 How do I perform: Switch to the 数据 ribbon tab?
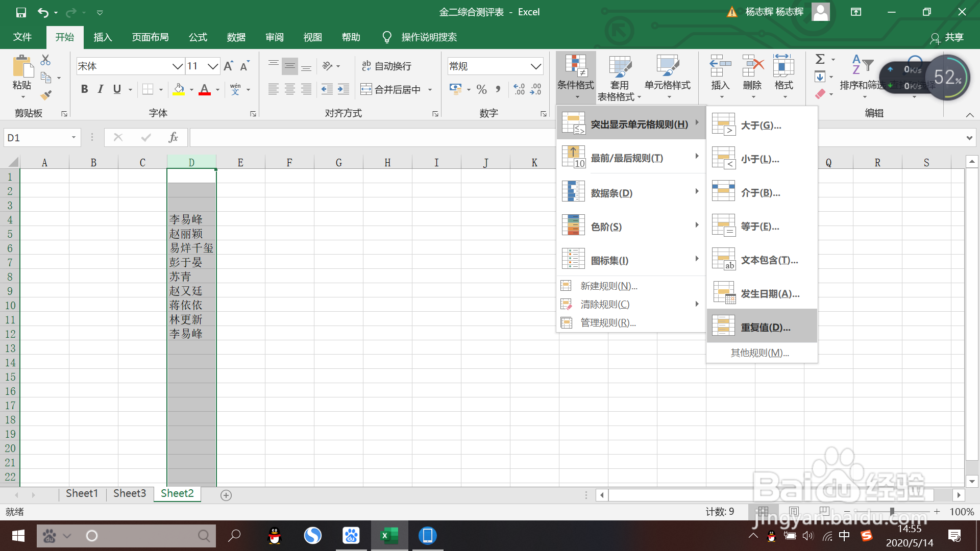click(236, 37)
